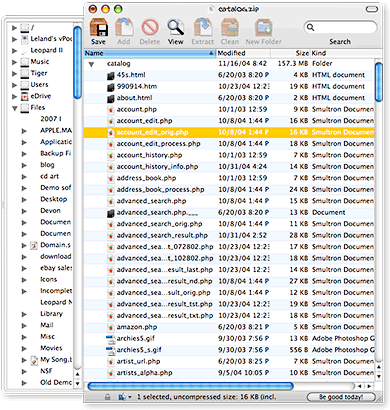
Task: Expand the Desktop folder in sidebar
Action: (24, 200)
